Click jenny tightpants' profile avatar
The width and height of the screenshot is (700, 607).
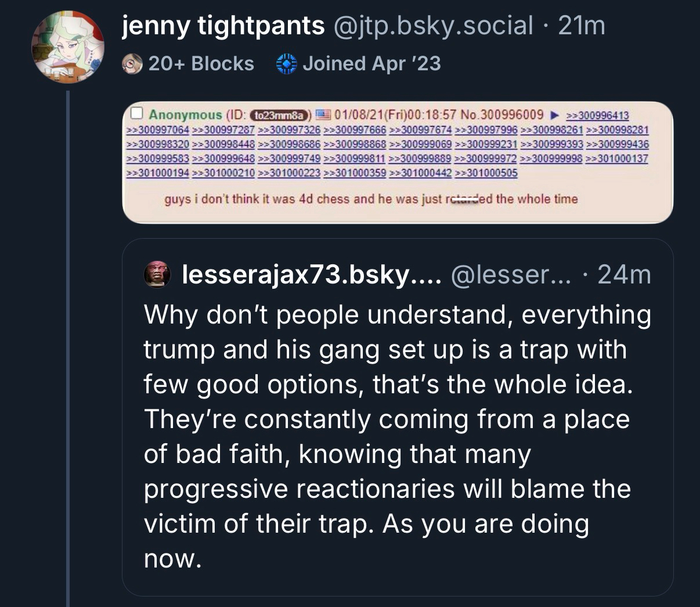(68, 47)
